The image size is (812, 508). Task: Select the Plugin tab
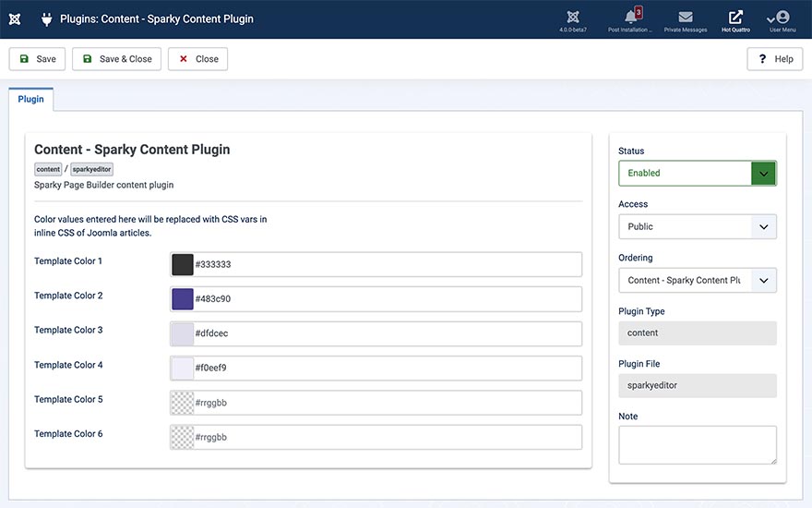30,99
